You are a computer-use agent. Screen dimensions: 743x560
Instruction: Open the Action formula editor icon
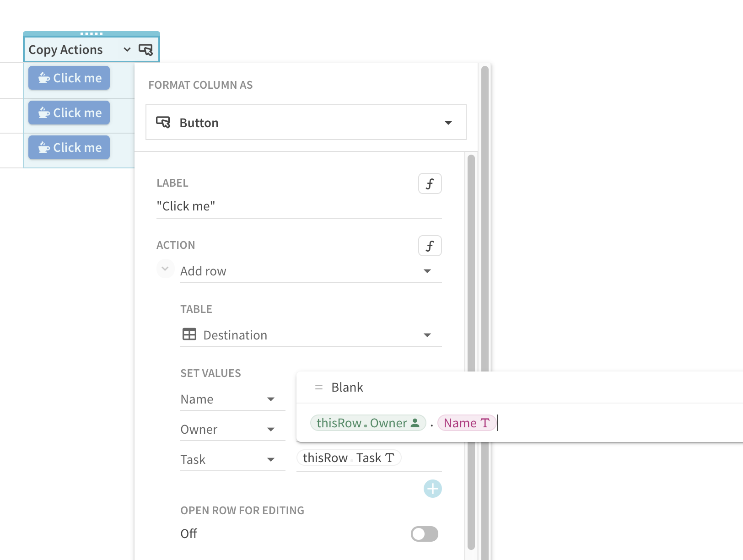click(430, 246)
